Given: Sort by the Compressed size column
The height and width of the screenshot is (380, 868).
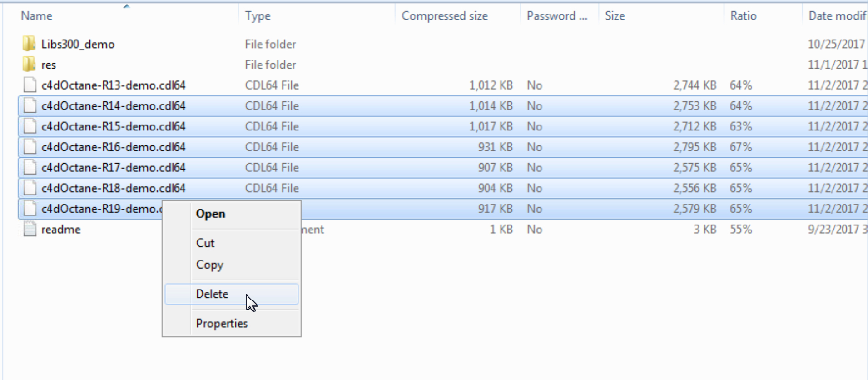Looking at the screenshot, I should click(x=444, y=16).
